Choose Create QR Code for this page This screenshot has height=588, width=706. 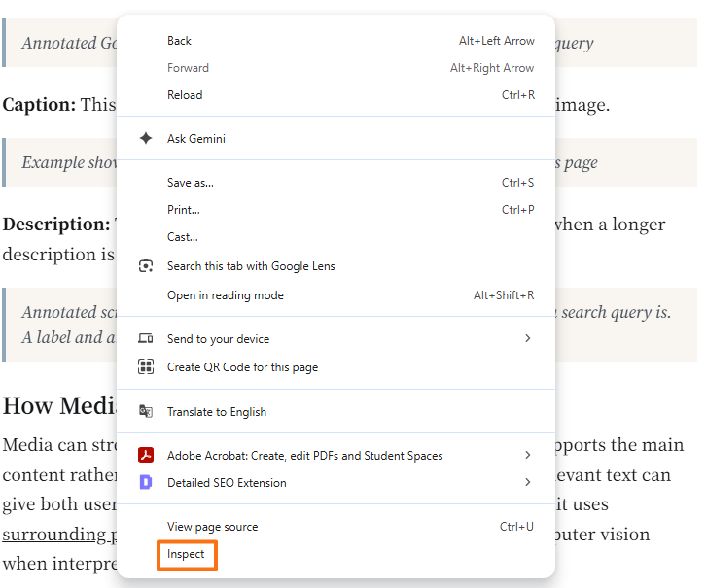335,366
